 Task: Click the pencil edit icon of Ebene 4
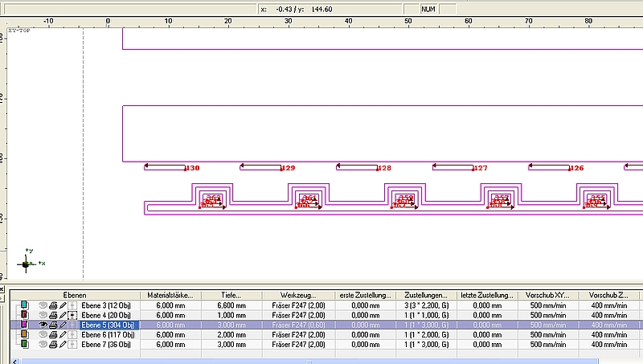click(63, 315)
